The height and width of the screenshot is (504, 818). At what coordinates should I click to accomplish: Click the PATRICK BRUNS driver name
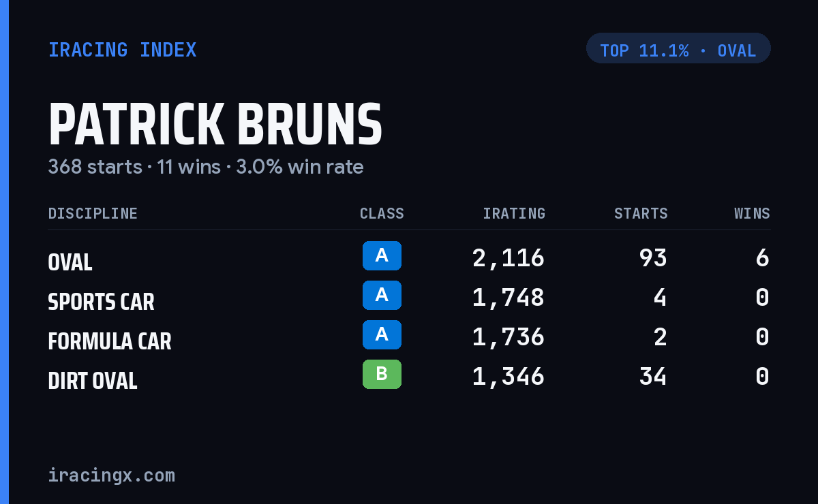point(215,124)
